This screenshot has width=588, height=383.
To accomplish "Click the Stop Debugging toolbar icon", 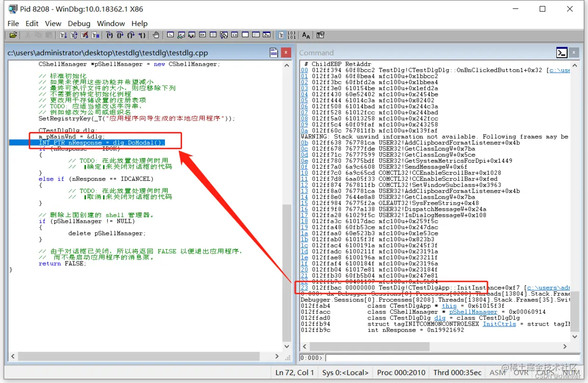I will [84, 35].
